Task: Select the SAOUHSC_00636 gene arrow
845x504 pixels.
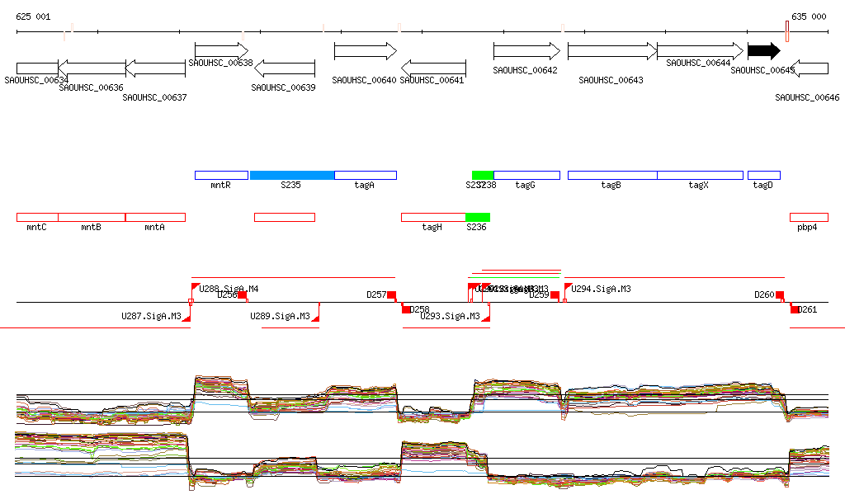Action: coord(92,68)
